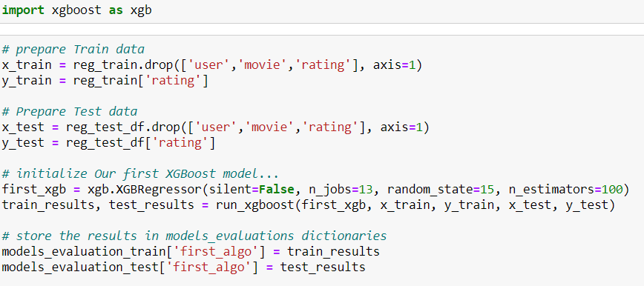Click the line starting 'models_evaluation_test'

pyautogui.click(x=183, y=267)
